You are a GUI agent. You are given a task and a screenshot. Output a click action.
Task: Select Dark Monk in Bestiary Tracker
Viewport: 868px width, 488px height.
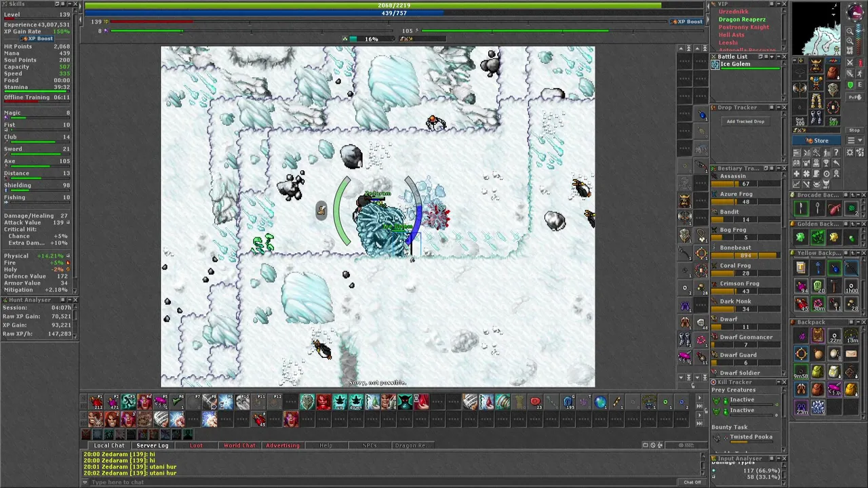(x=745, y=305)
